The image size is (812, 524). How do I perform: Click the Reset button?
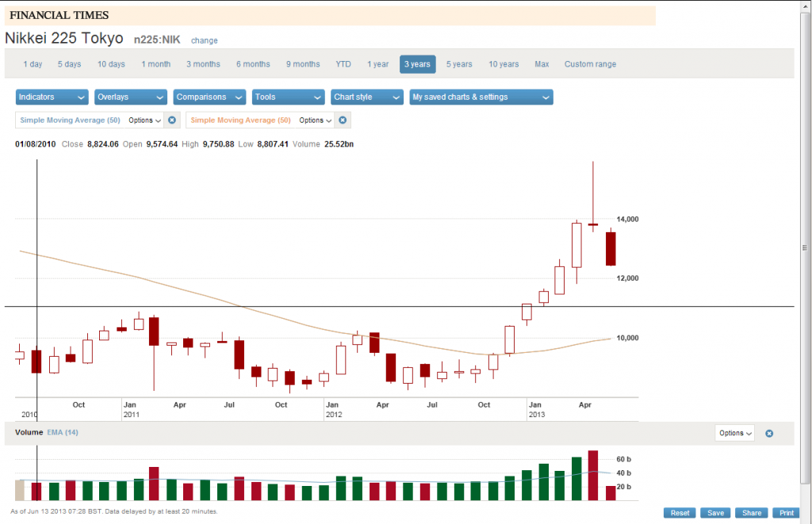coord(680,513)
